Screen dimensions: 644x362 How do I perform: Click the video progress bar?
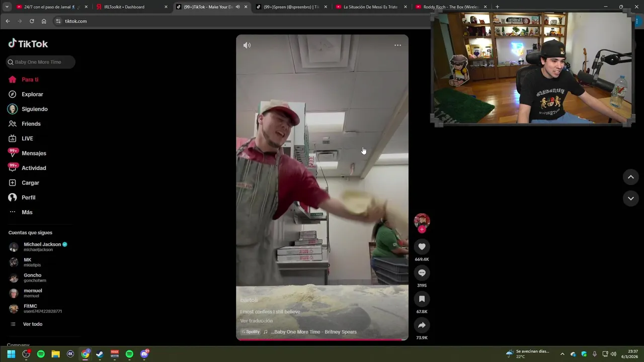coord(322,339)
